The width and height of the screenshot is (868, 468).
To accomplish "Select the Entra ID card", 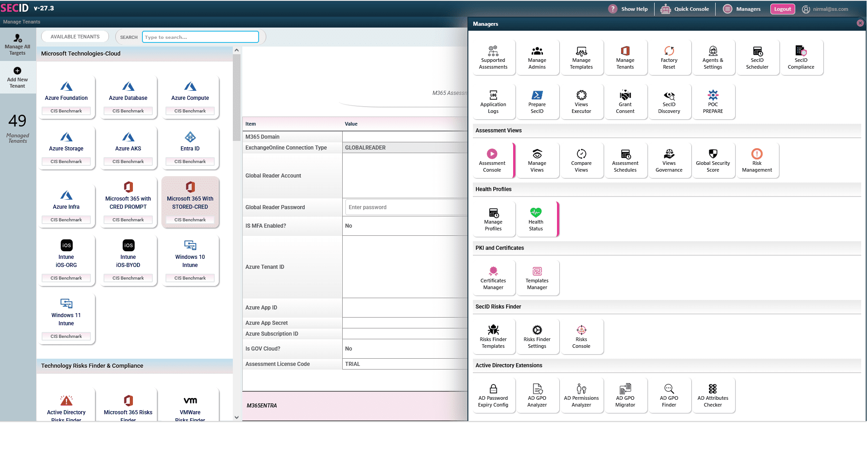I will coord(190,148).
